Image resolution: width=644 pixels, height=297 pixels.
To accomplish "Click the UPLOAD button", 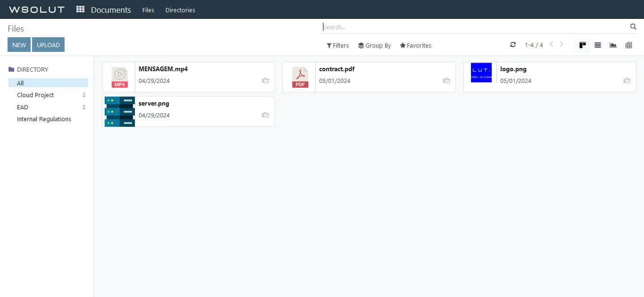I will coord(48,45).
